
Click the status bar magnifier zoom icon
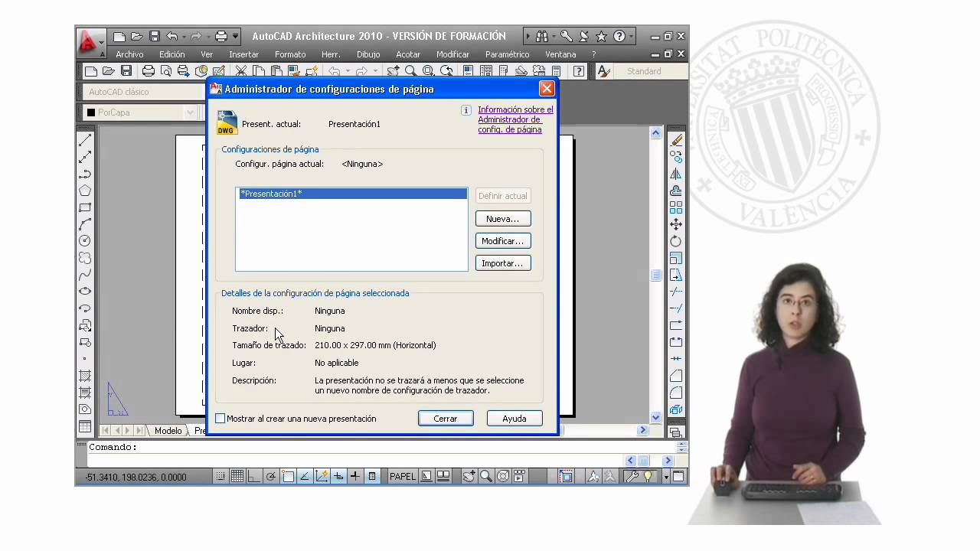tap(485, 476)
